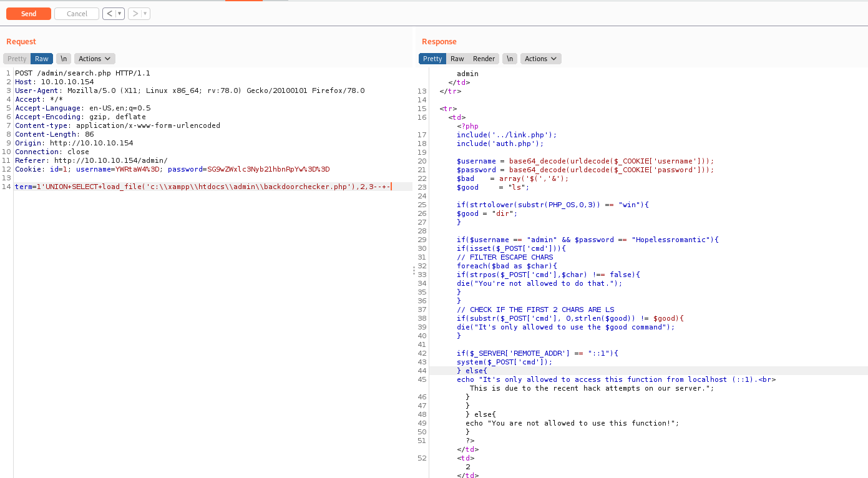Click the system($_POST['cmd']); line

504,362
